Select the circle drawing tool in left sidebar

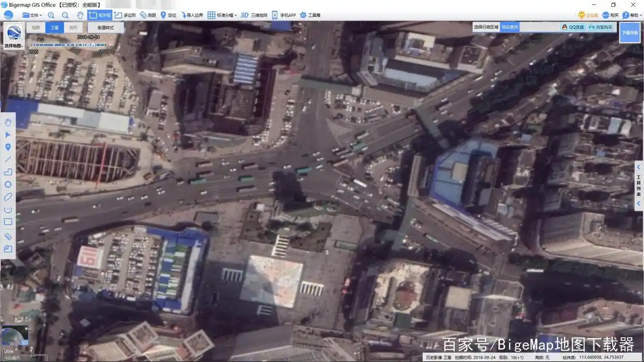pos(8,184)
